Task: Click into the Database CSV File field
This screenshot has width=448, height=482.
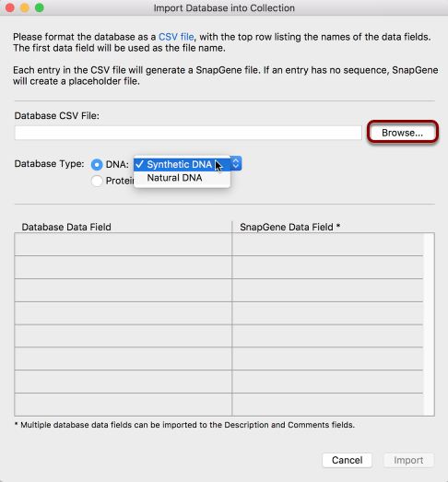Action: click(188, 133)
